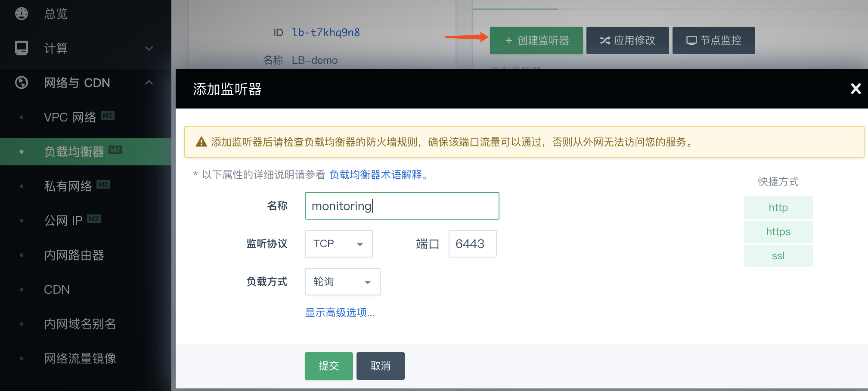
Task: Click the warning triangle icon in the alert
Action: [x=201, y=142]
